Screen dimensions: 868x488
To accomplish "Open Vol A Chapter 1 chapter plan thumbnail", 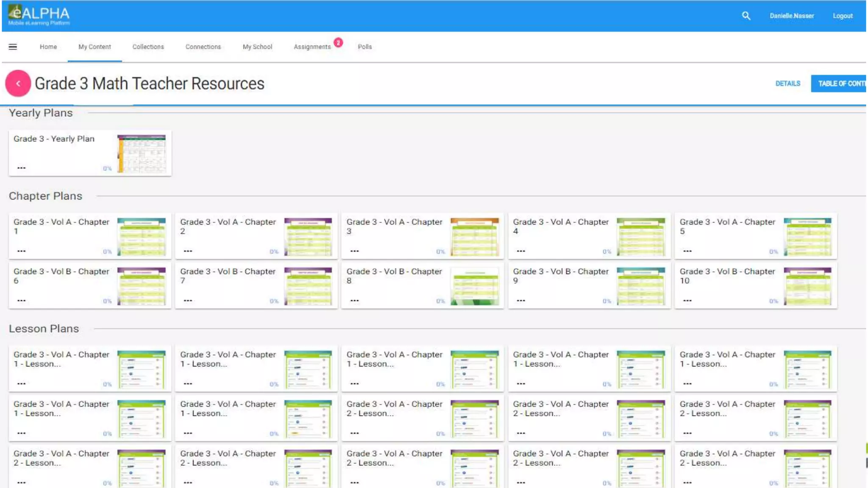I will [x=142, y=236].
